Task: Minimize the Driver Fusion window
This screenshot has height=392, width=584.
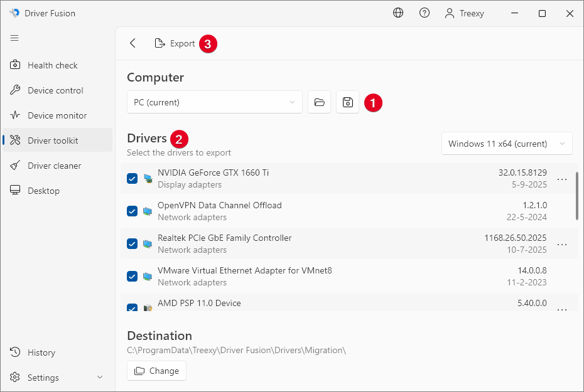Action: 515,13
